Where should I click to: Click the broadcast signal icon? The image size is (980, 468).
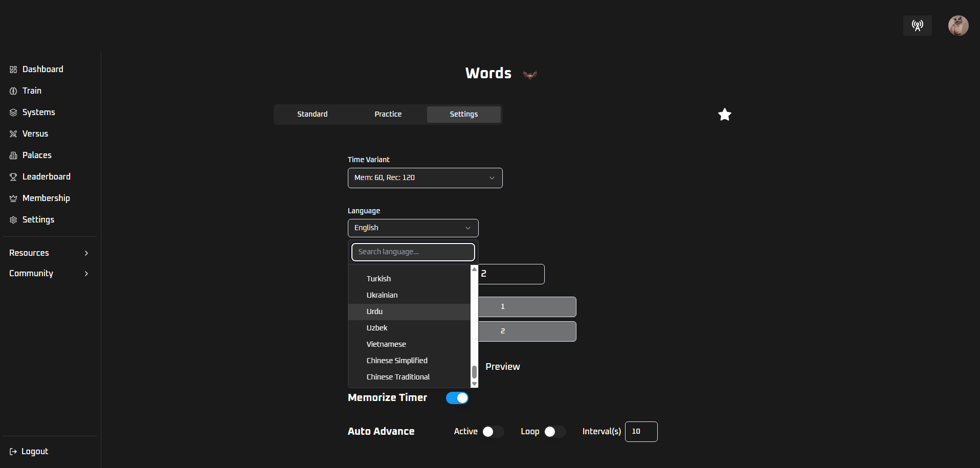coord(917,26)
